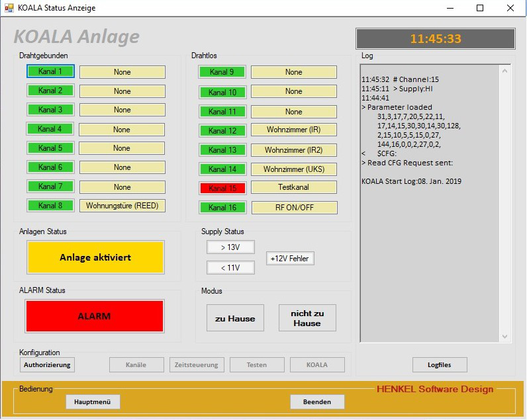Viewport: 527px width, 420px height.
Task: Click the log scrollbar up arrow
Action: [505, 70]
